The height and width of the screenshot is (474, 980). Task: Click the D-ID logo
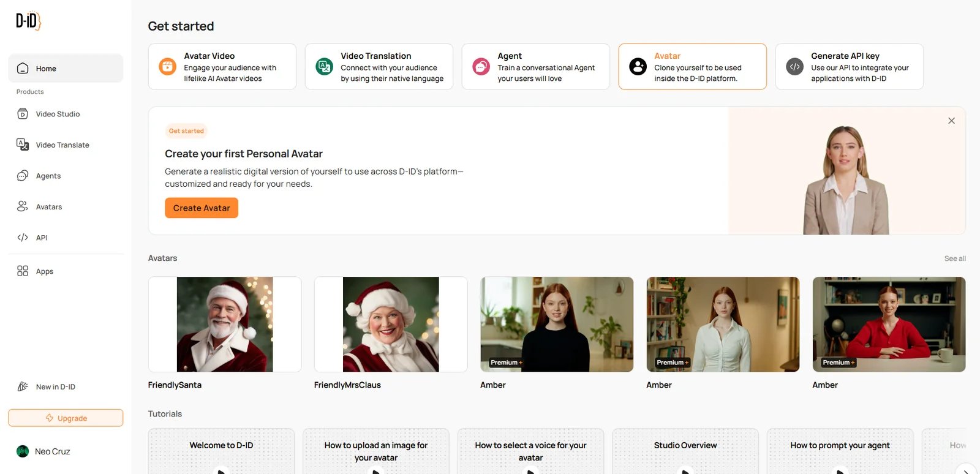(28, 21)
